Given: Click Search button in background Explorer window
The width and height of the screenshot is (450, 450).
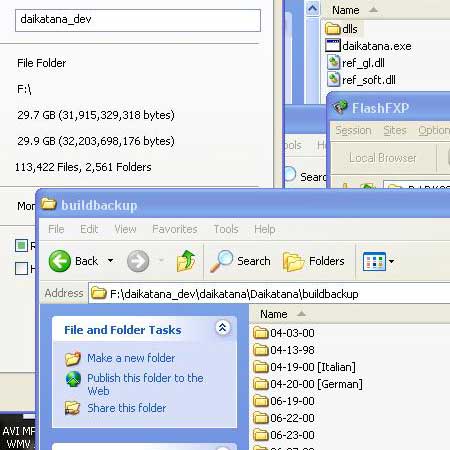Looking at the screenshot, I should point(305,176).
